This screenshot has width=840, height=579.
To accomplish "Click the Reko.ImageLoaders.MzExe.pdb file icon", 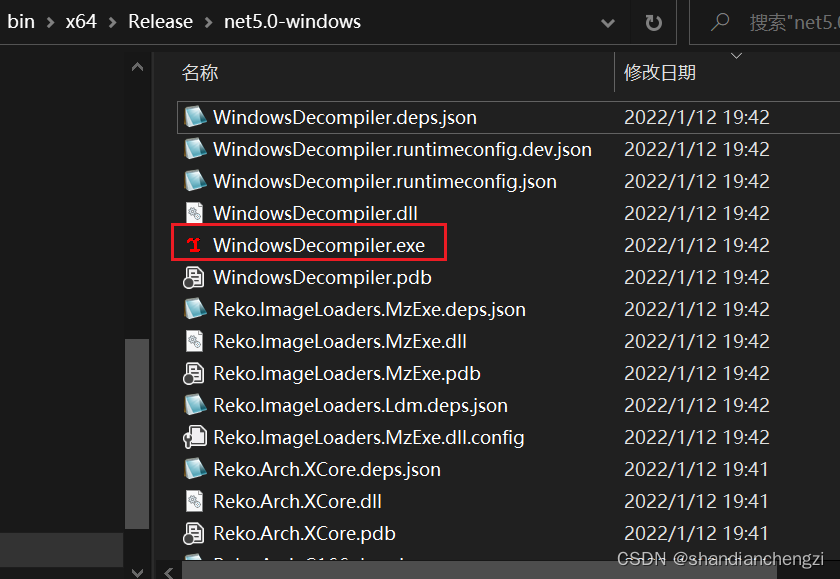I will click(194, 373).
